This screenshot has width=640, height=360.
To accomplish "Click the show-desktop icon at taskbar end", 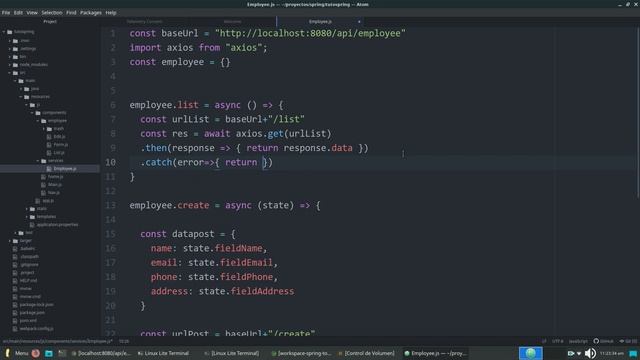I will pos(633,353).
